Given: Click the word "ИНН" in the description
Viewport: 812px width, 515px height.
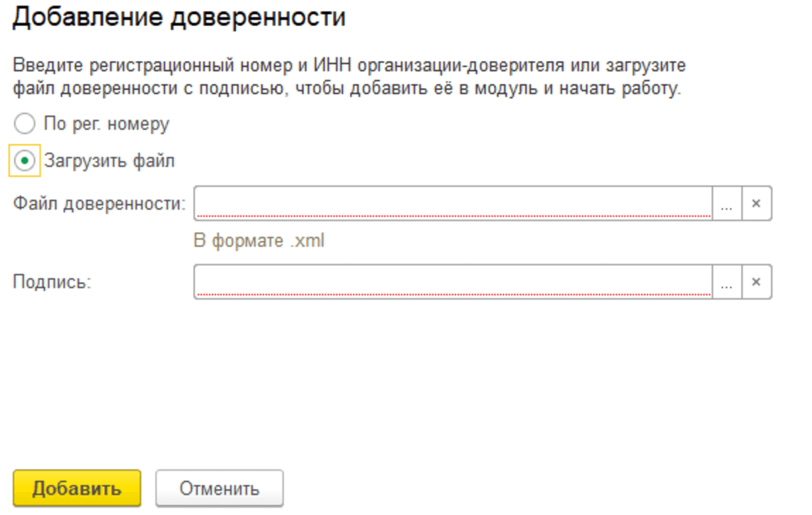Looking at the screenshot, I should [332, 65].
